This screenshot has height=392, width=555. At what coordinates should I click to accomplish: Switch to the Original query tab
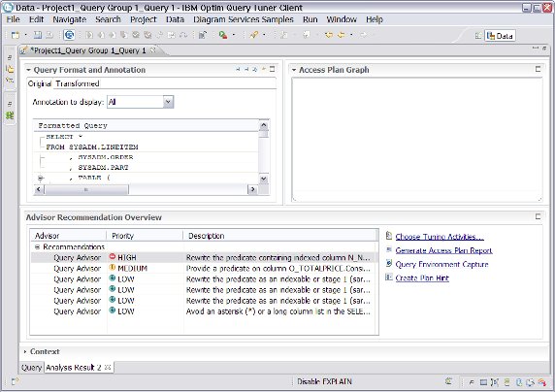[40, 83]
